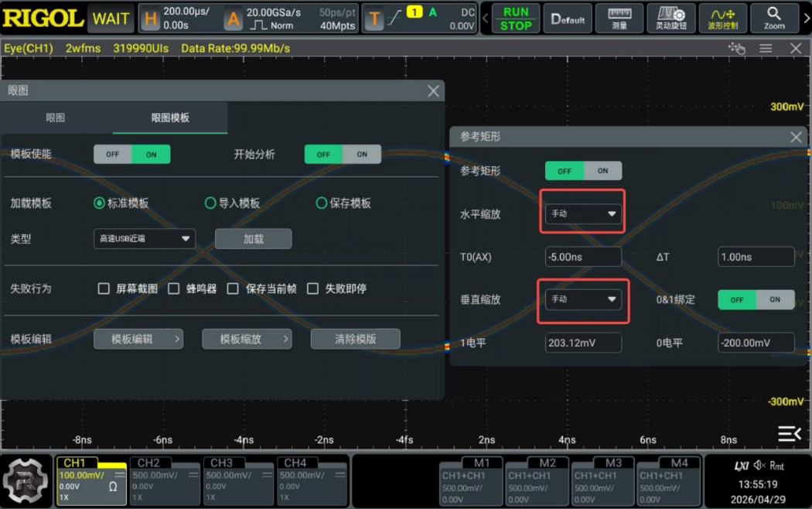
Task: Open the side menu icon above the clock
Action: [790, 433]
